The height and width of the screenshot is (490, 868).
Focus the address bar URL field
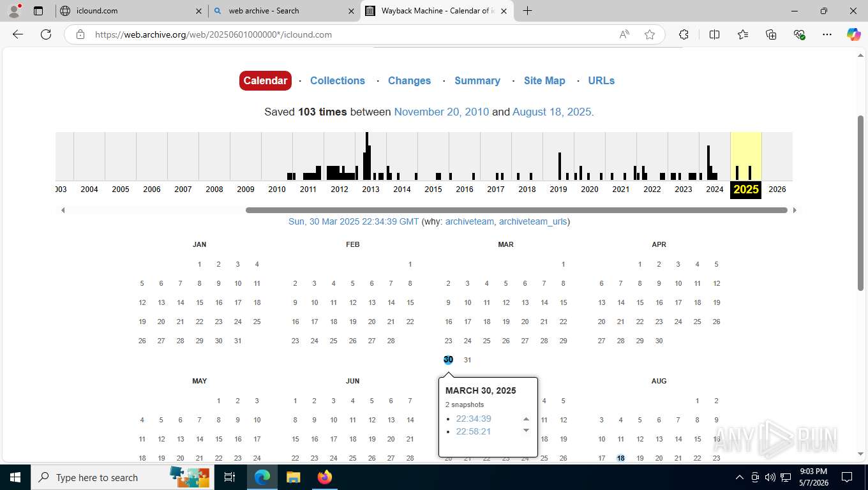pos(354,34)
